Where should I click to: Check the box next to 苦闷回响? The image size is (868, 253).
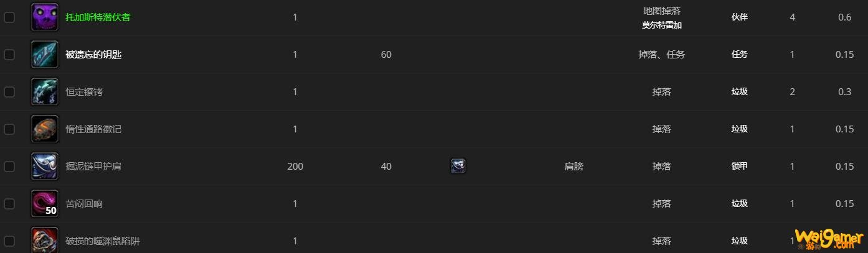[x=9, y=204]
